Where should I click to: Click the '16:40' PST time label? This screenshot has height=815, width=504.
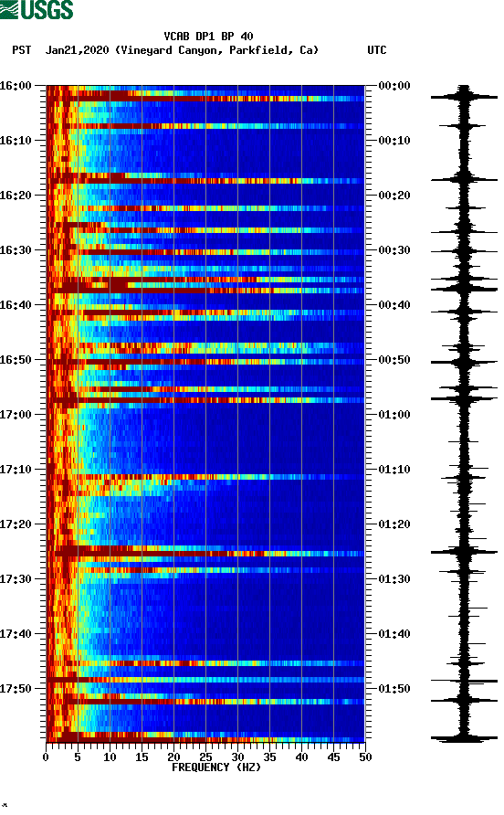coord(16,305)
